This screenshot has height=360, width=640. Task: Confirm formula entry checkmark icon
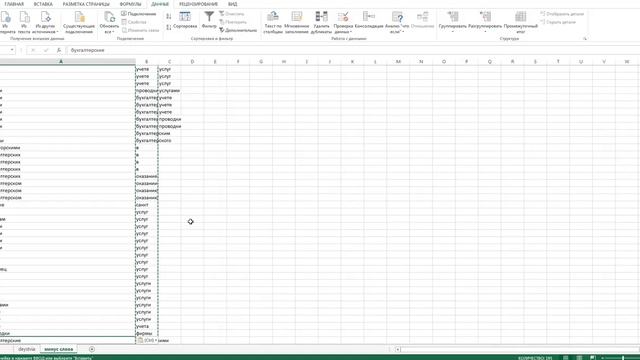pyautogui.click(x=46, y=50)
